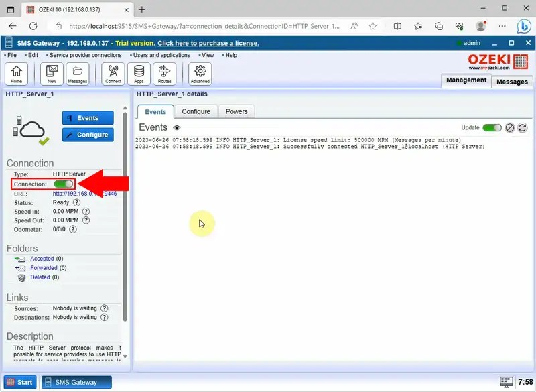Open the browser profile avatar
This screenshot has width=536, height=392.
[481, 26]
